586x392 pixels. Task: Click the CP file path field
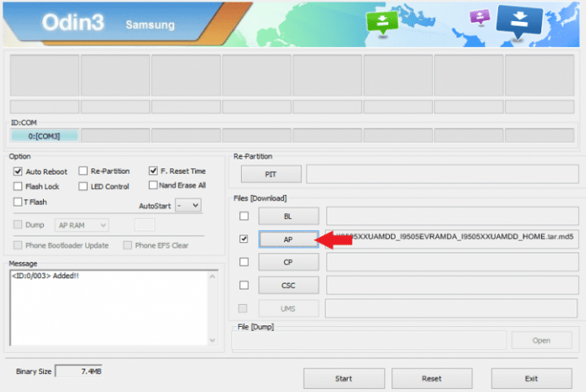pos(453,263)
